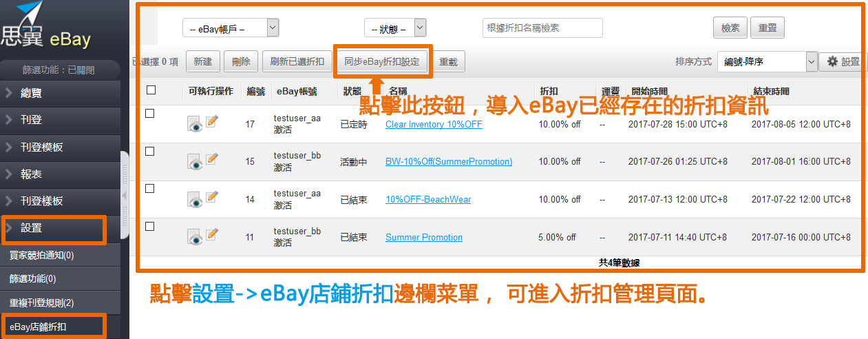Click the edit pencil icon for discount 15
Image resolution: width=868 pixels, height=339 pixels.
click(211, 158)
